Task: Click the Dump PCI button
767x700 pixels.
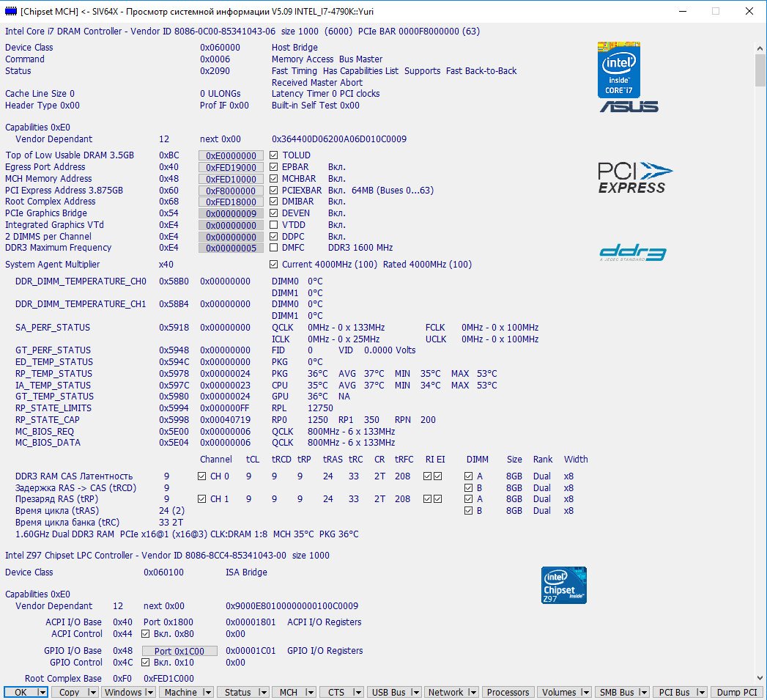Action: click(x=737, y=692)
